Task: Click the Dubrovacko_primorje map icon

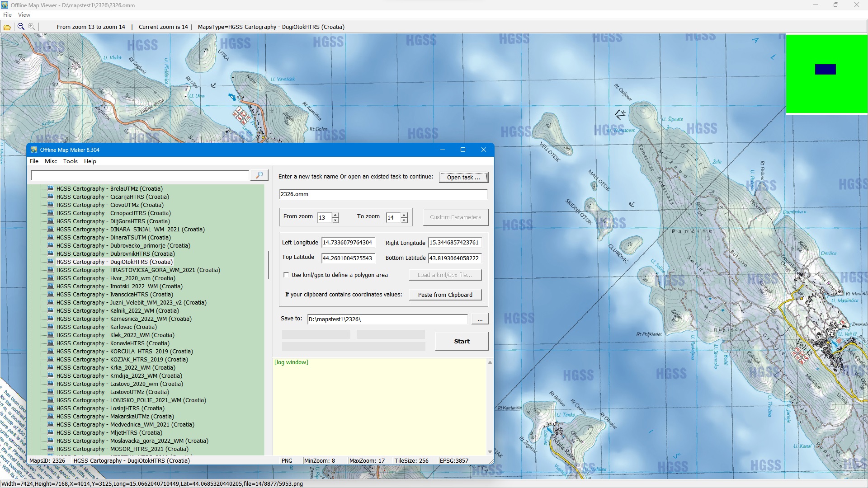Action: (x=51, y=245)
